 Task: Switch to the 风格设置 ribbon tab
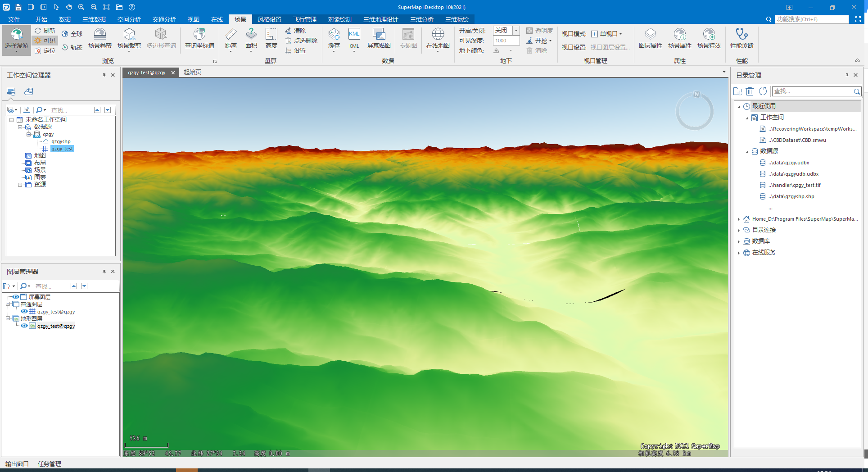269,19
